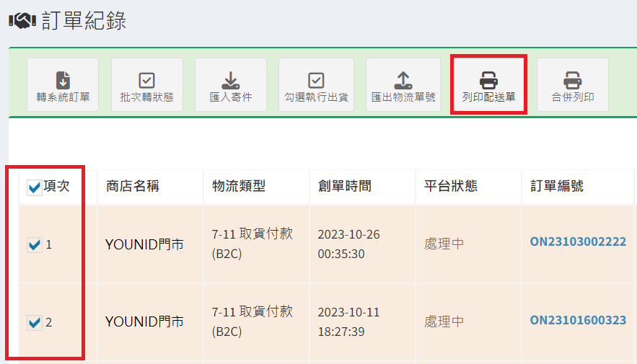The height and width of the screenshot is (364, 637).
Task: Click YOUNID門市 in the second row
Action: pos(144,321)
